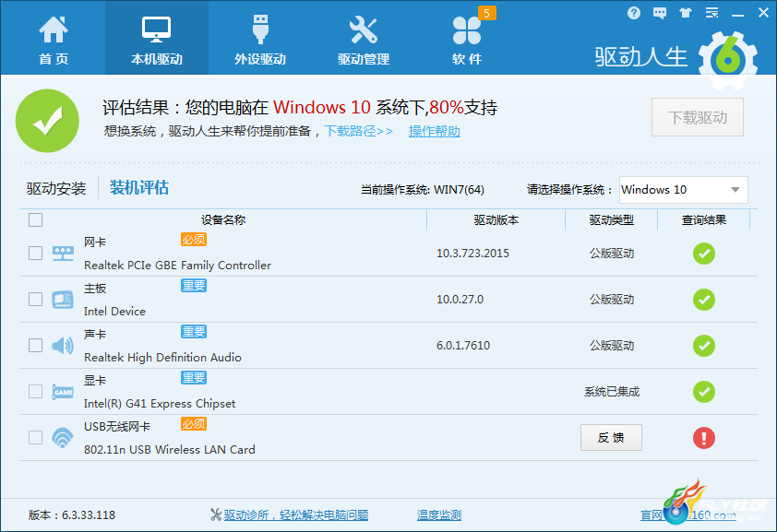Click the graphics card GAME icon
Screen dimensions: 777x532
tap(63, 392)
